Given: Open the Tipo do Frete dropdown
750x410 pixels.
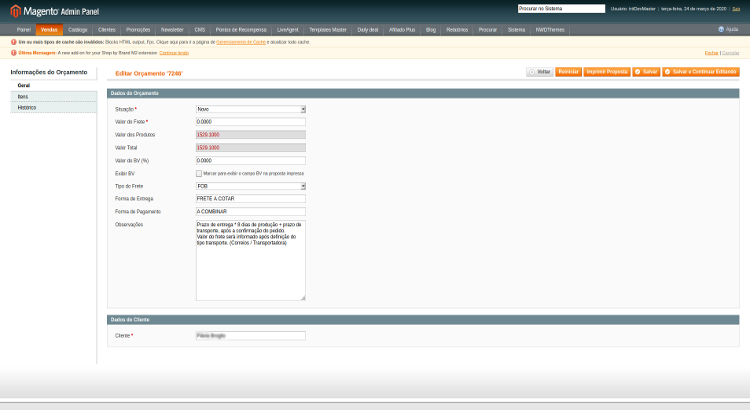Looking at the screenshot, I should [x=251, y=186].
